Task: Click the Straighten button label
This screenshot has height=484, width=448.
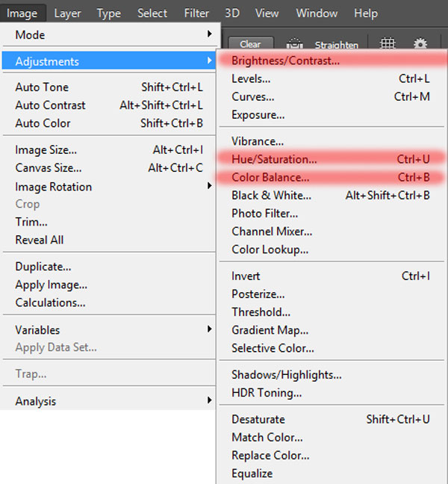Action: (x=337, y=45)
